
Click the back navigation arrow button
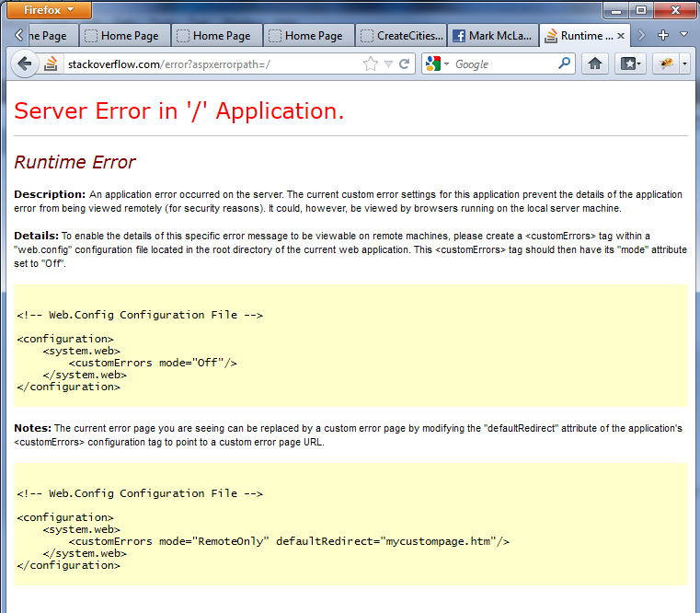tap(25, 64)
